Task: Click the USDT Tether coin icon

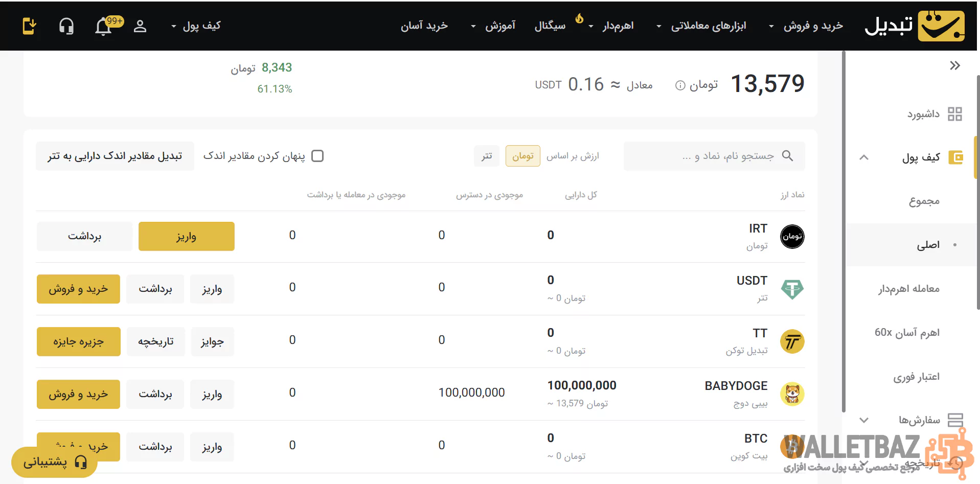Action: (792, 289)
